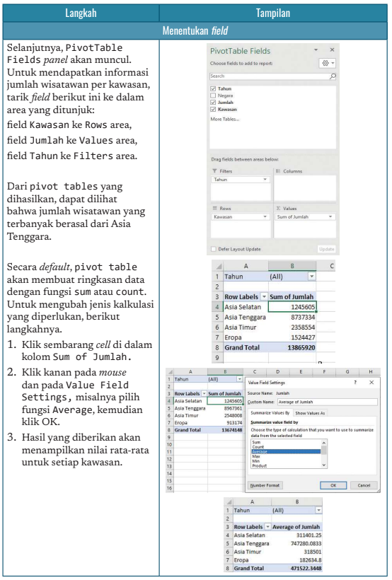Screen dimensions: 392x580
Task: Confirm Value Field Settings with OK
Action: pyautogui.click(x=333, y=485)
